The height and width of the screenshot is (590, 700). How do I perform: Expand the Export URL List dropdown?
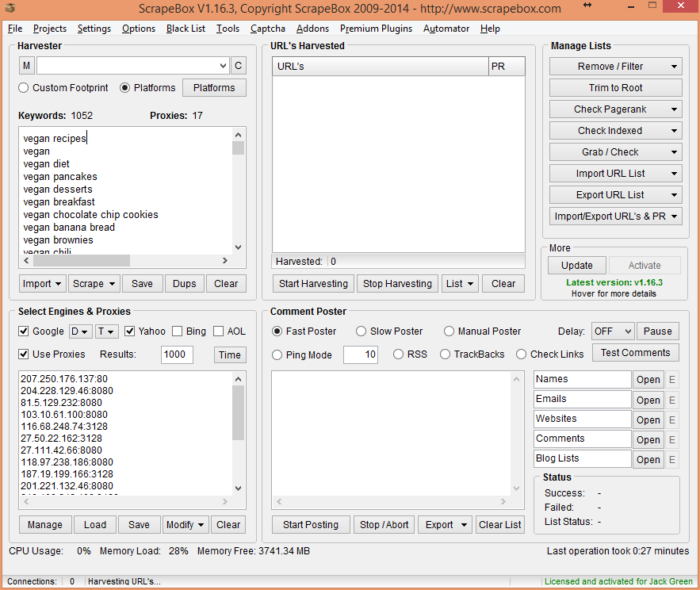674,195
